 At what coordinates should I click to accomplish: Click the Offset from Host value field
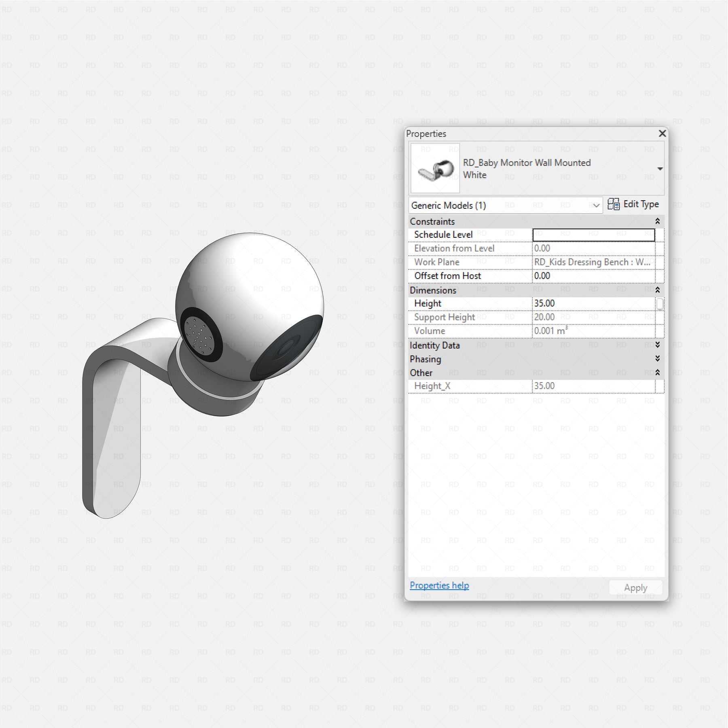[x=593, y=276]
